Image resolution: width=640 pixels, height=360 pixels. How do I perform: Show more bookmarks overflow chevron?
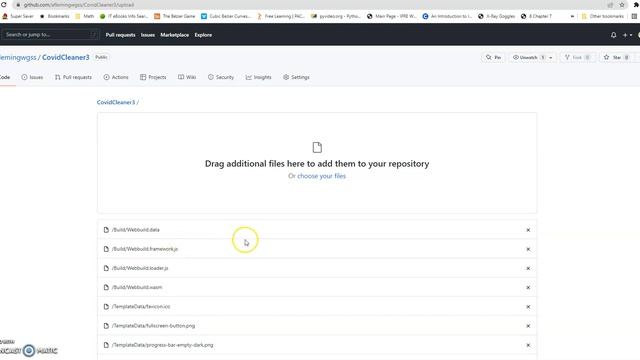(572, 16)
